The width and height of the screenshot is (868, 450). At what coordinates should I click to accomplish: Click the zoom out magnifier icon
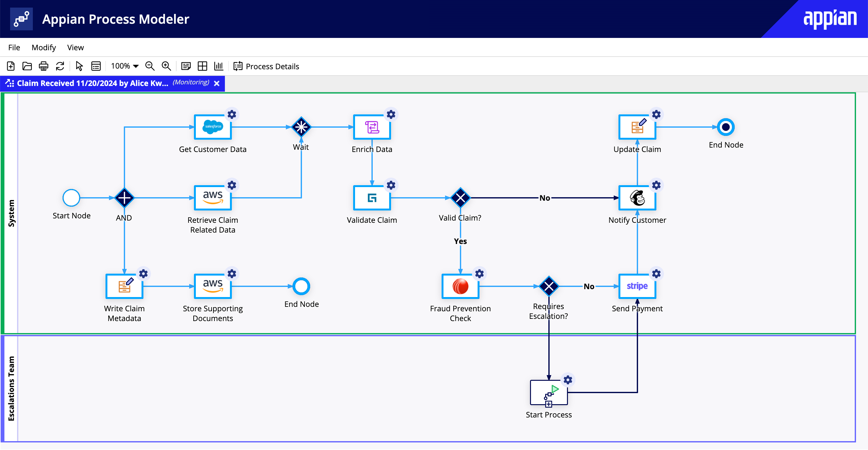pos(150,66)
